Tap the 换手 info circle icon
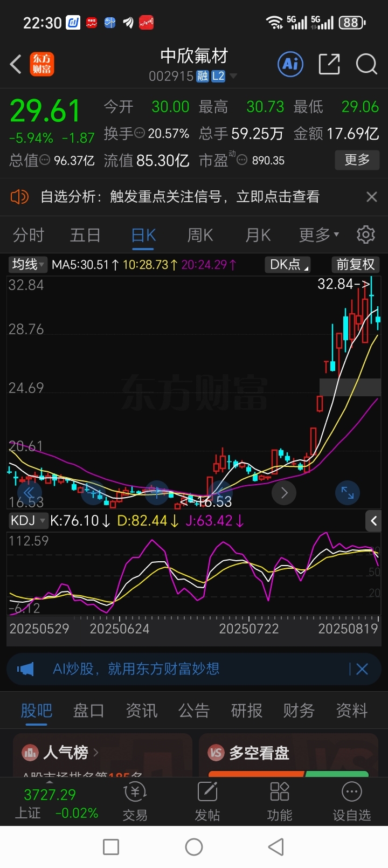 point(140,133)
